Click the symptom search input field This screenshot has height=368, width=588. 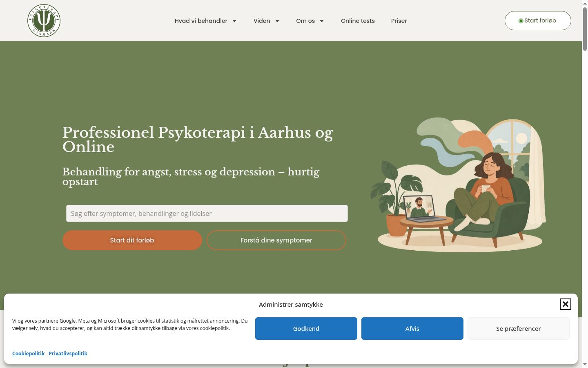tap(207, 213)
